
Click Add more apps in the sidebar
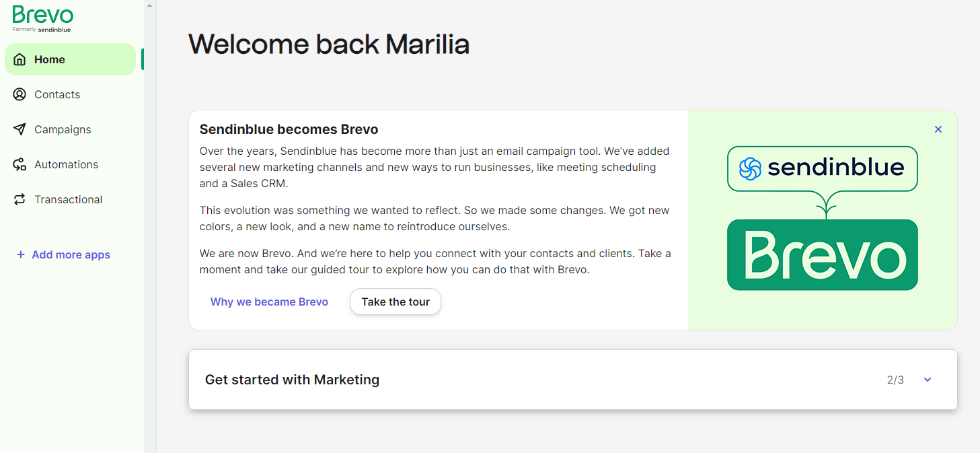coord(71,254)
